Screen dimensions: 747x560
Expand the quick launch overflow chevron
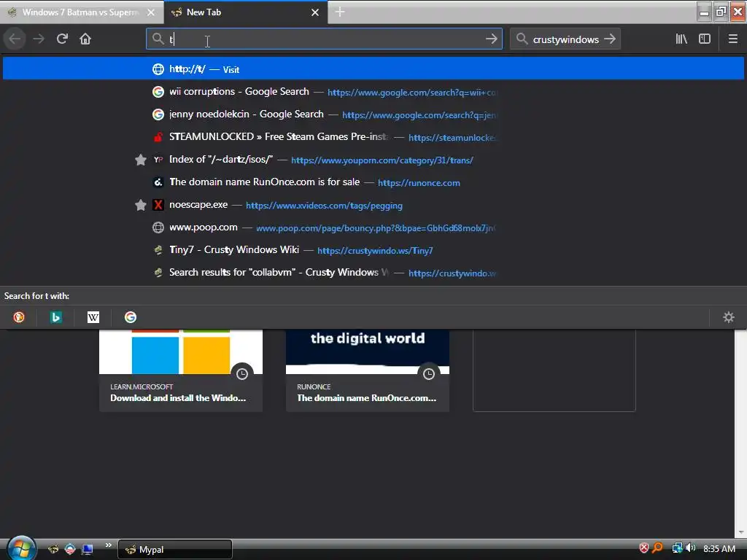coord(108,545)
